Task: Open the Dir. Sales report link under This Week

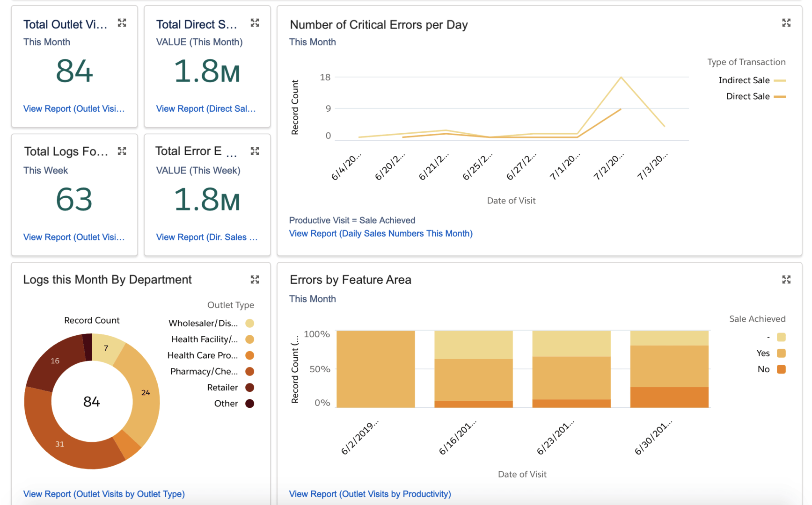Action: pyautogui.click(x=207, y=237)
